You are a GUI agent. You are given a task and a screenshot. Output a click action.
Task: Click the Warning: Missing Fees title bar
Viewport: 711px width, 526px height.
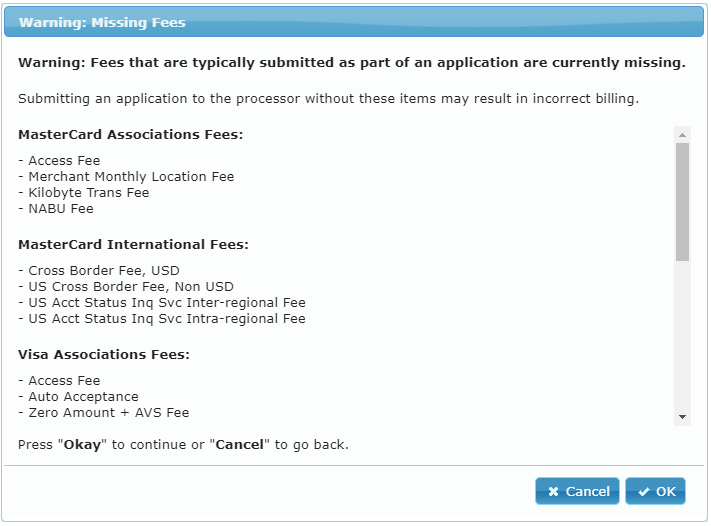354,22
